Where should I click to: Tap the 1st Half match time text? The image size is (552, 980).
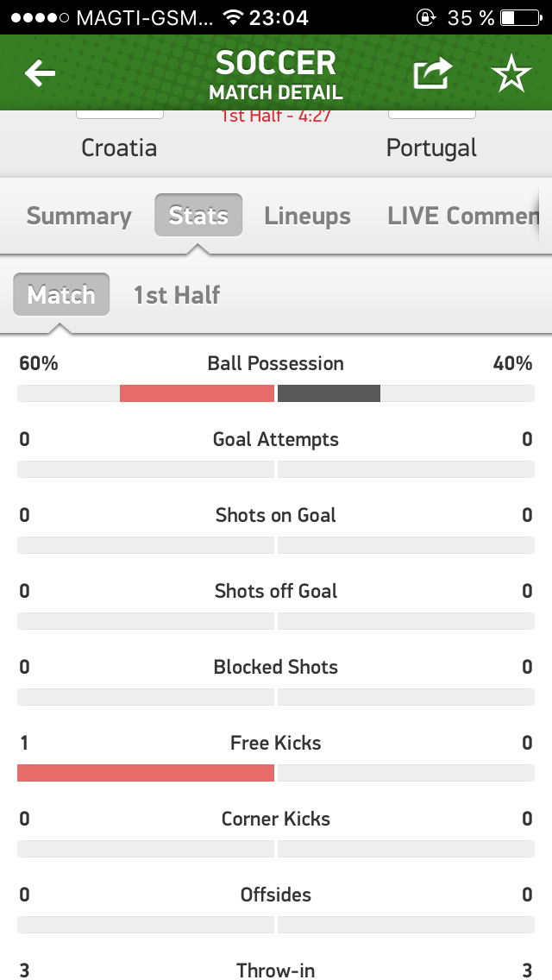(x=276, y=116)
